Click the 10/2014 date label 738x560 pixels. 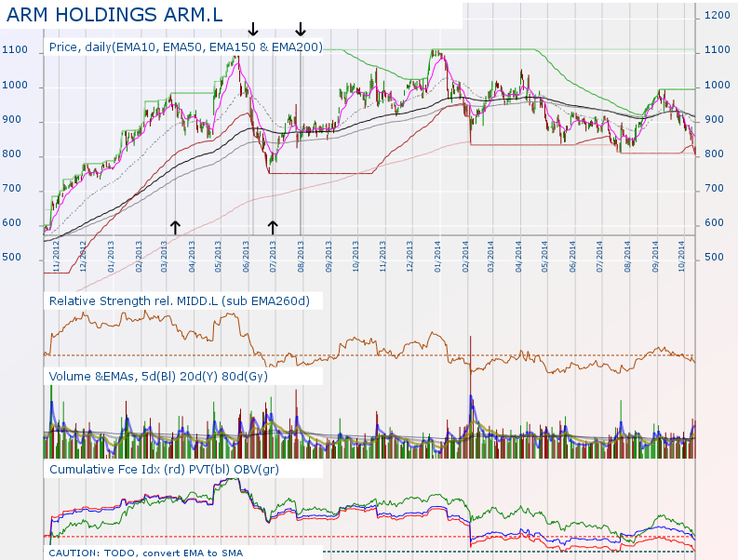pos(681,257)
